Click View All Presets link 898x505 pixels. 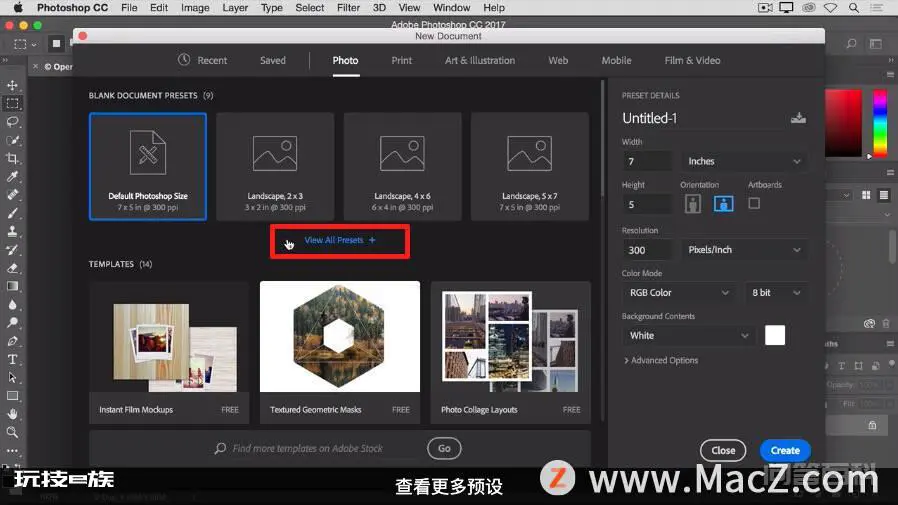[x=340, y=240]
